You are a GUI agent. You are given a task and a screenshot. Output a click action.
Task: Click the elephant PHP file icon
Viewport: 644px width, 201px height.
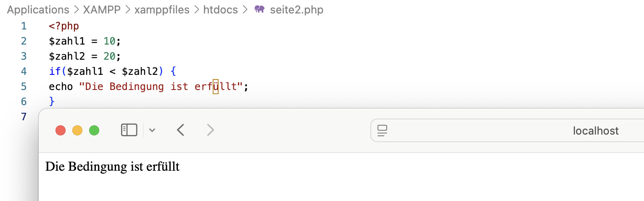(x=259, y=10)
